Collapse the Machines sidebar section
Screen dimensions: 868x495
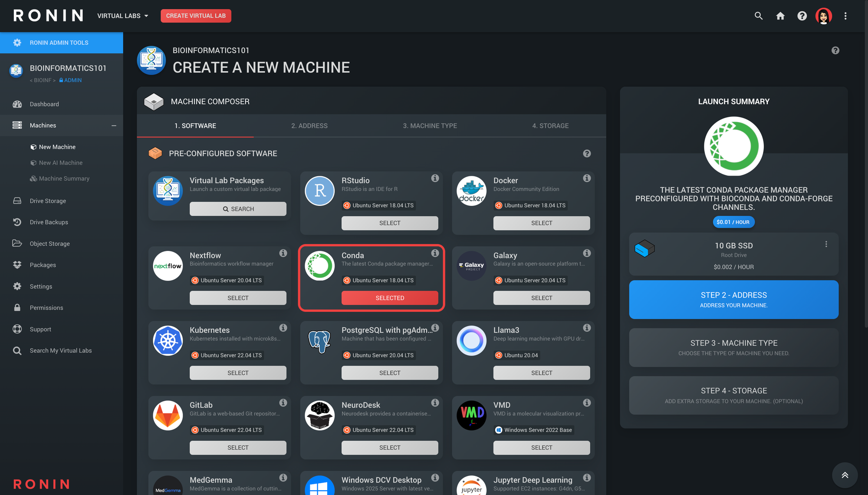pos(114,125)
